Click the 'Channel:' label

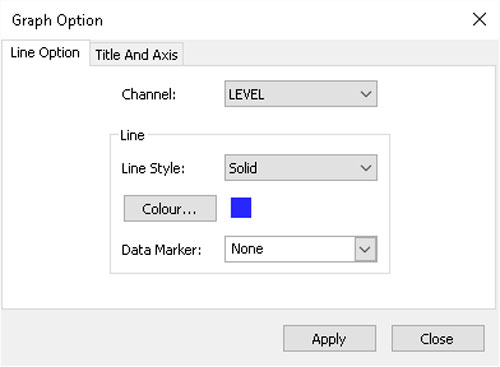point(149,94)
